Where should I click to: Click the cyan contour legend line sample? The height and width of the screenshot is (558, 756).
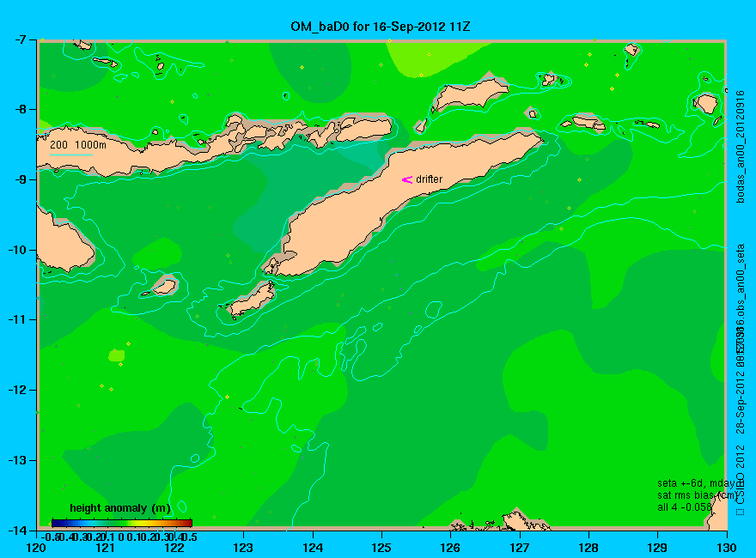(70, 155)
